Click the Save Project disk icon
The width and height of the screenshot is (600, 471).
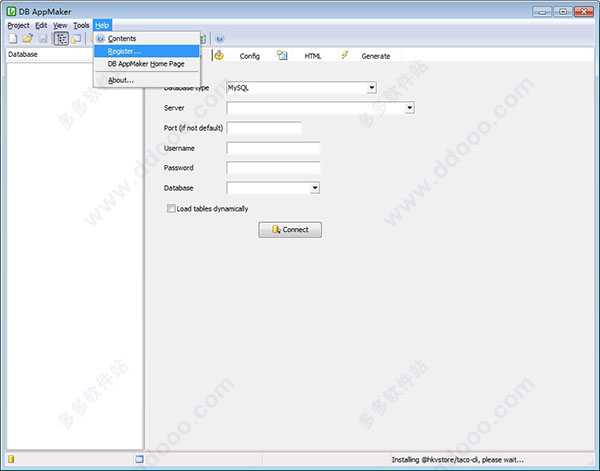[43, 38]
